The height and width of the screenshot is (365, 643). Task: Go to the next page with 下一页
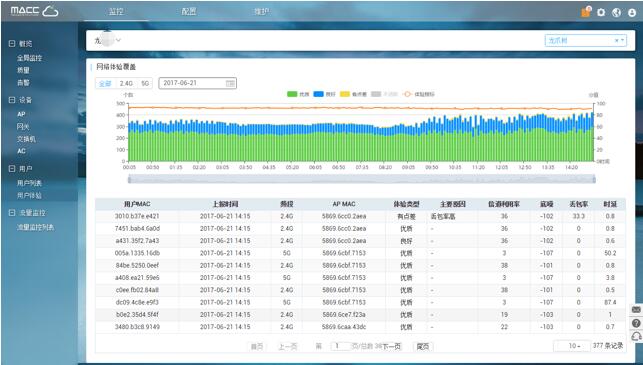tap(391, 347)
